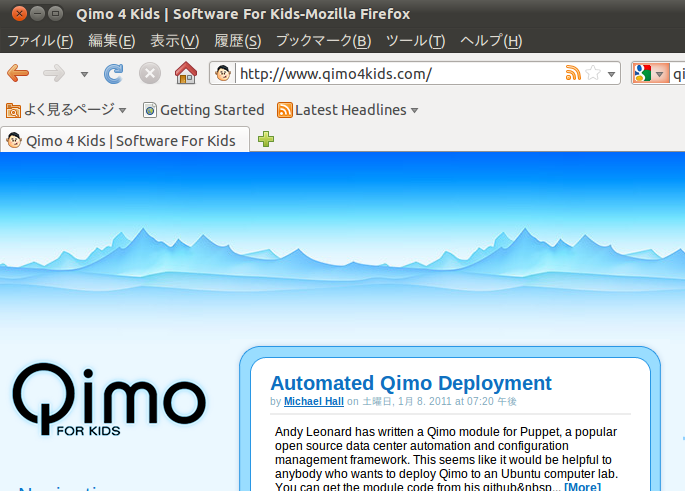Click the search box next to the Google icon
The image size is (685, 491).
click(x=678, y=73)
